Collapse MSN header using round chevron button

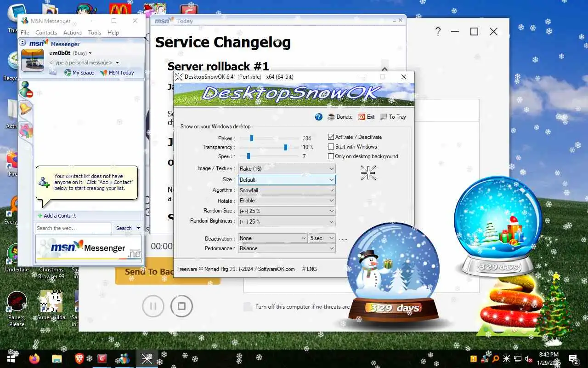coord(23,43)
